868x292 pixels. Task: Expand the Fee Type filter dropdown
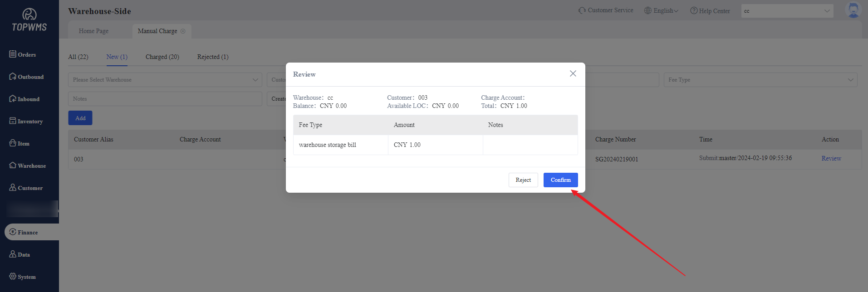pos(760,80)
